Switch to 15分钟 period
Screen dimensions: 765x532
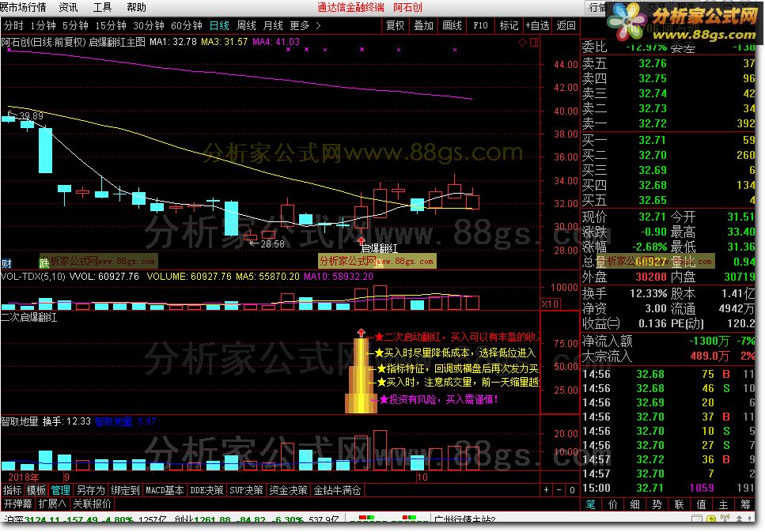[111, 25]
